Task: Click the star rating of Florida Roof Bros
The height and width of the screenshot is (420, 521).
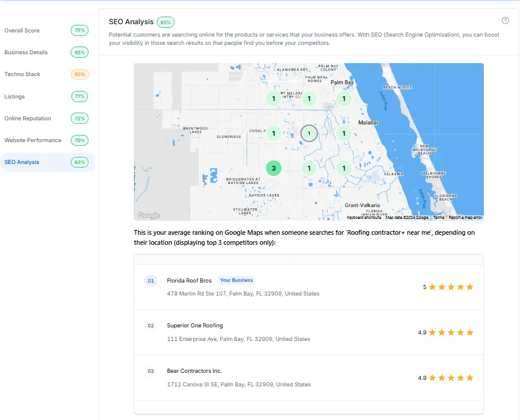Action: (x=448, y=287)
